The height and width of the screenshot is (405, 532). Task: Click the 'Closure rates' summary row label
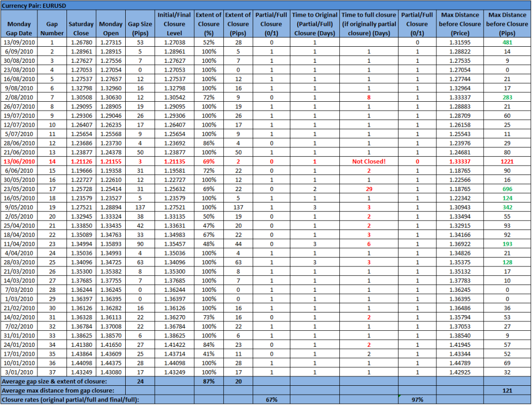(71, 400)
